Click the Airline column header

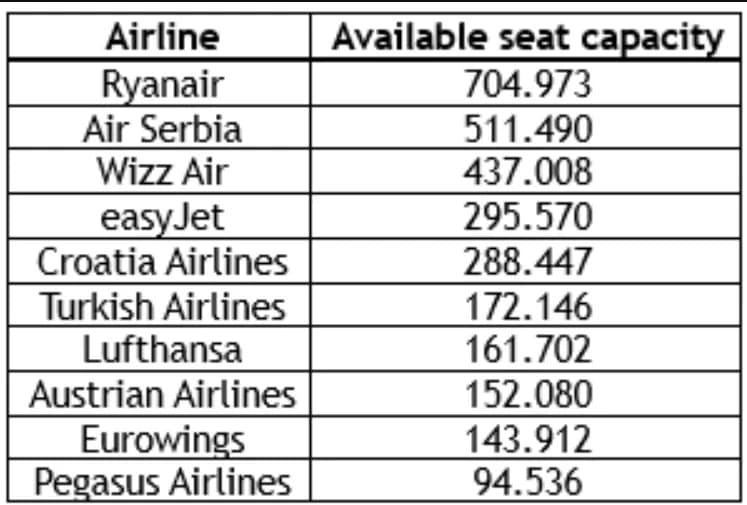[163, 37]
